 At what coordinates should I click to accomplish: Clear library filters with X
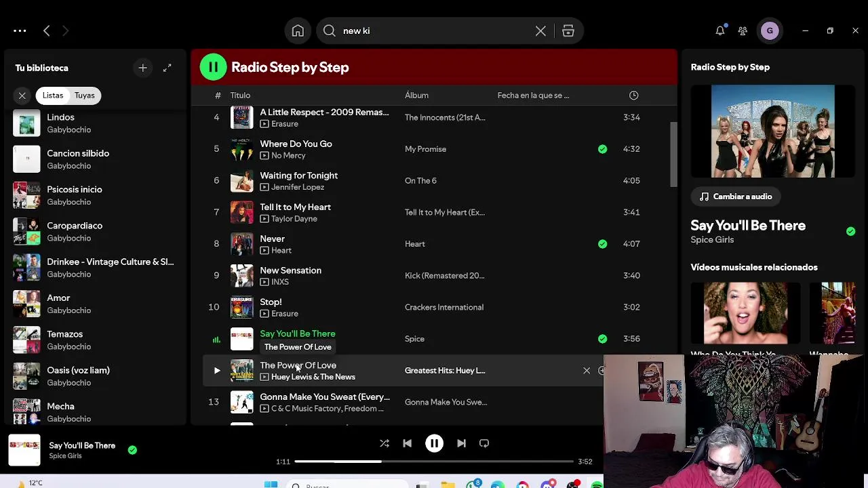point(22,96)
